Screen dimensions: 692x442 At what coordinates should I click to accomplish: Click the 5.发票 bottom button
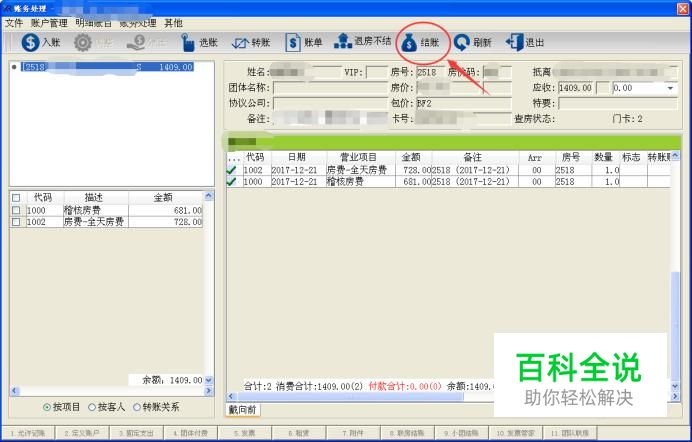point(245,433)
